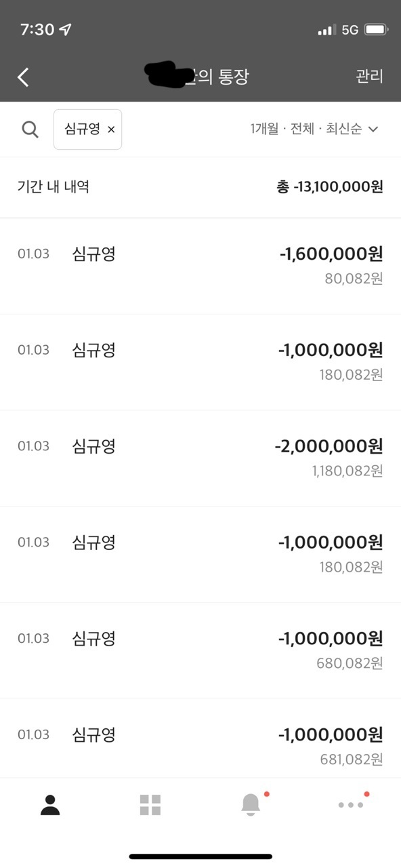This screenshot has width=401, height=868.
Task: Open the -1,600,000원 transaction entry
Action: (200, 266)
